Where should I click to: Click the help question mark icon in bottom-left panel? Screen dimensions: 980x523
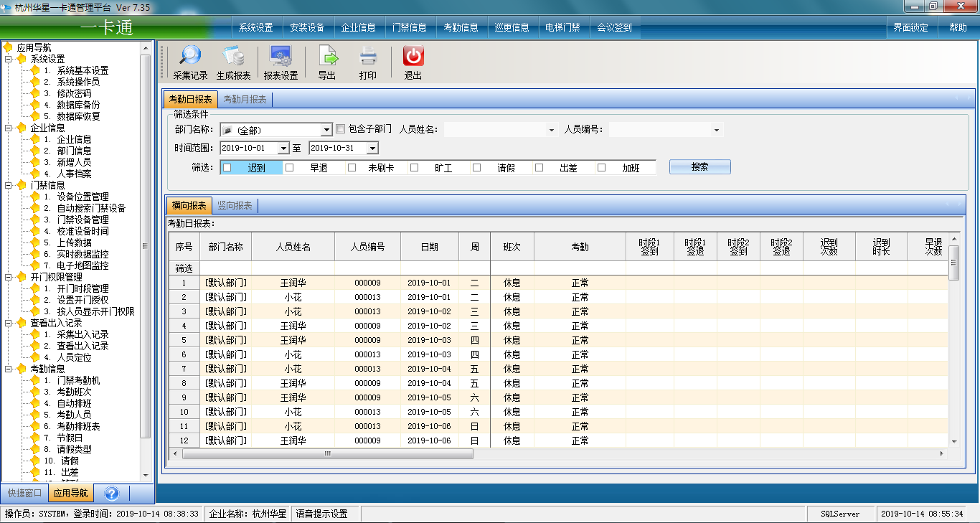click(x=111, y=493)
